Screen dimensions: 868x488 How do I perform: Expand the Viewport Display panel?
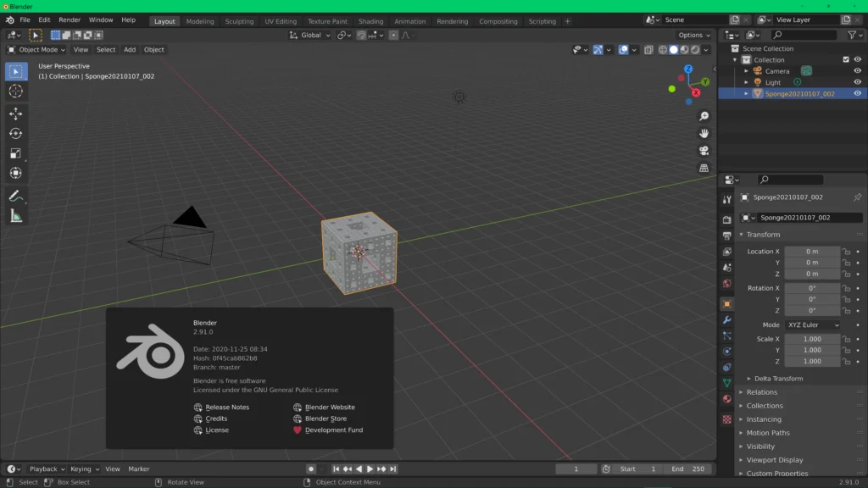[x=774, y=460]
